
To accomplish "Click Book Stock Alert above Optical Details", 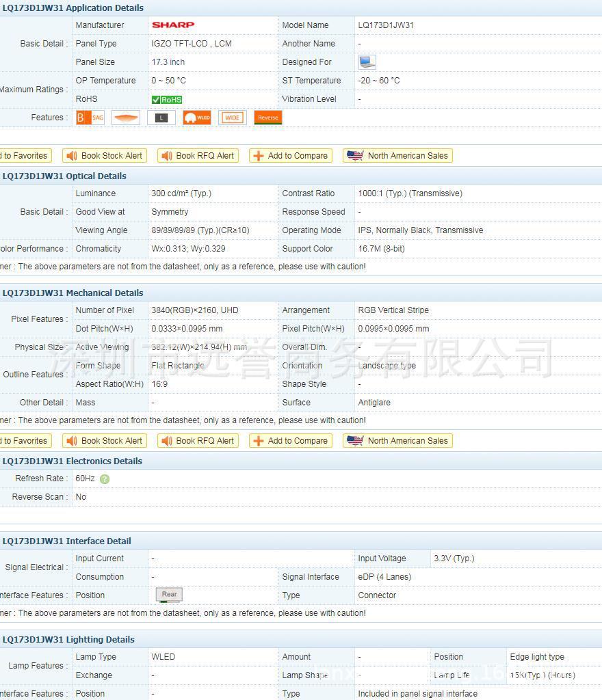I will click(x=105, y=155).
